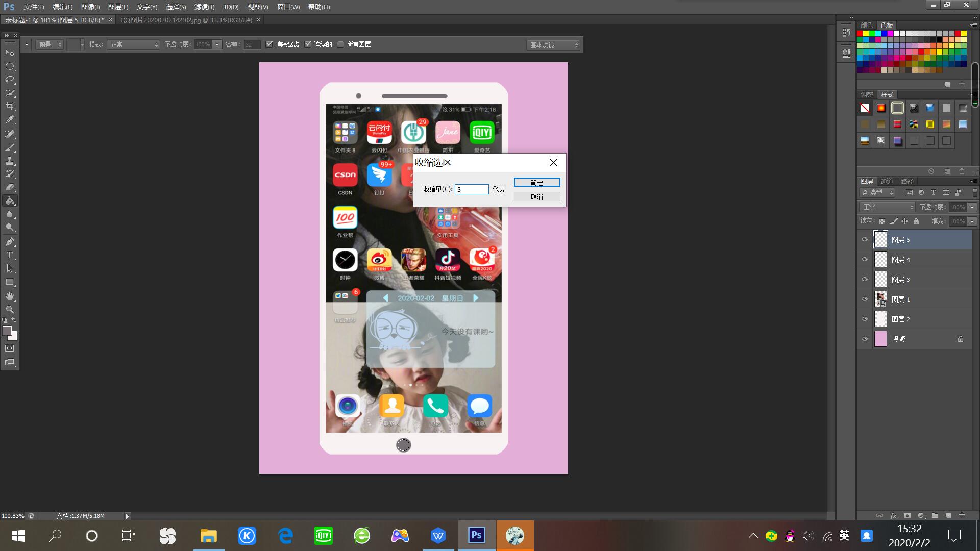Select the Lasso tool

(x=10, y=80)
